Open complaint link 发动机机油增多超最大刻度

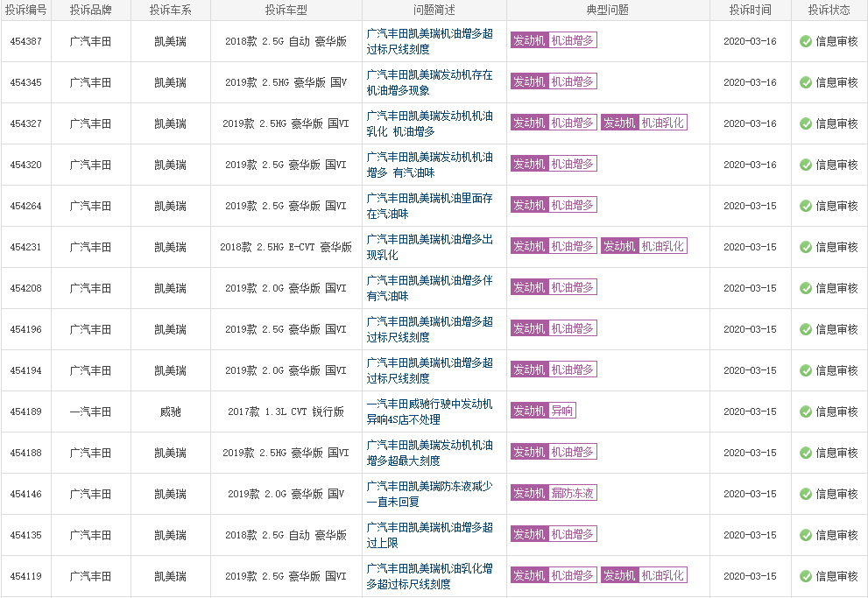429,453
